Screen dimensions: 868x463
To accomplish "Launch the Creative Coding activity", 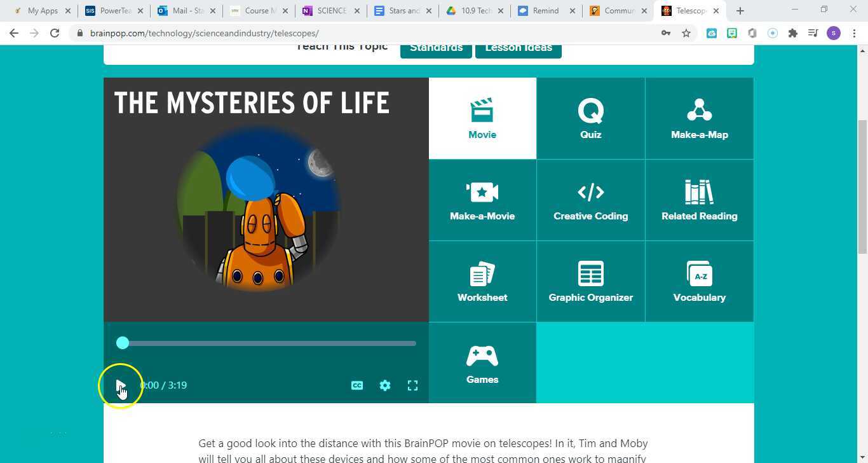I will pyautogui.click(x=590, y=199).
